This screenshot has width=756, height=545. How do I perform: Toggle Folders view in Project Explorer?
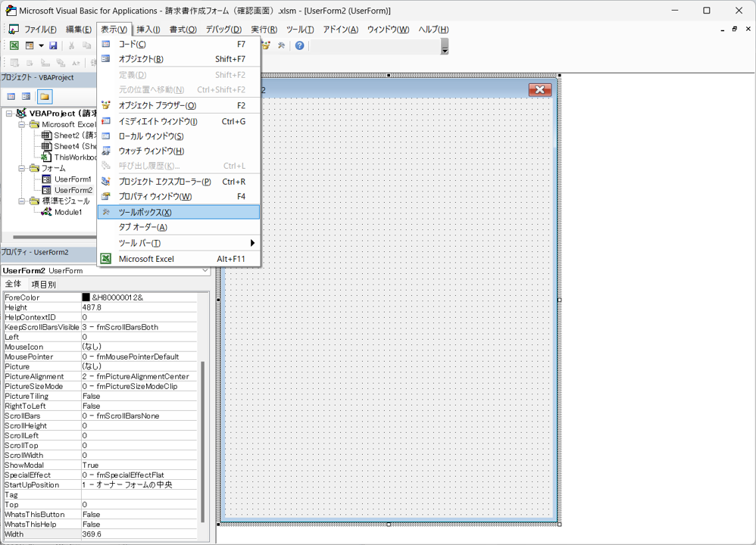[x=45, y=97]
